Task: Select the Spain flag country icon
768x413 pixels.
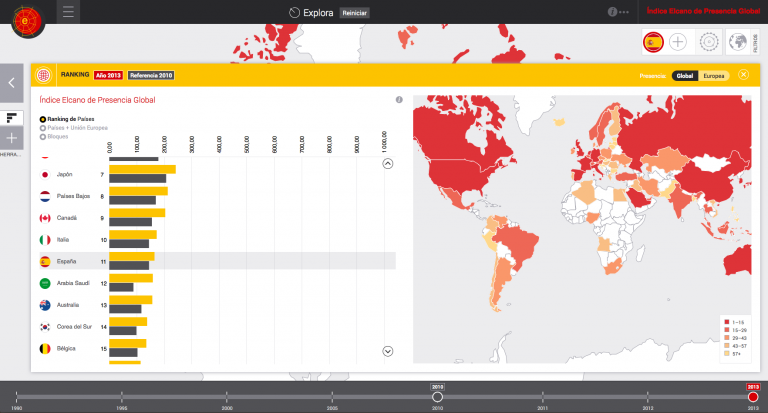Action: coord(653,42)
